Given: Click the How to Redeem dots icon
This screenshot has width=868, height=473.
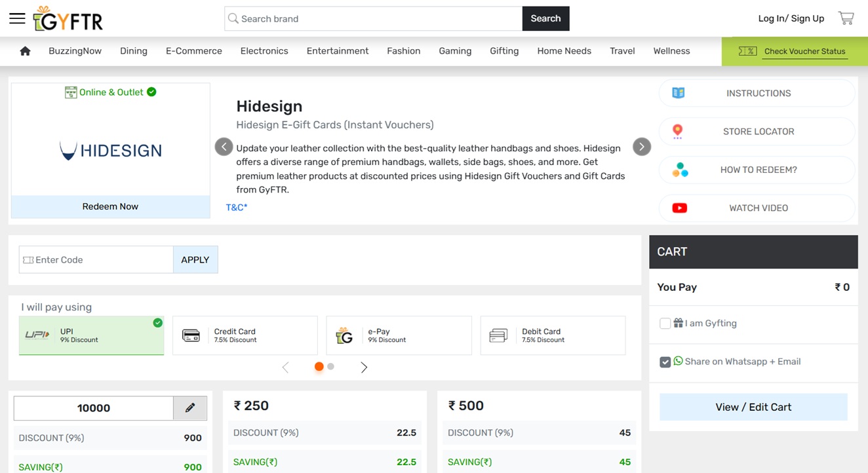Looking at the screenshot, I should (680, 170).
